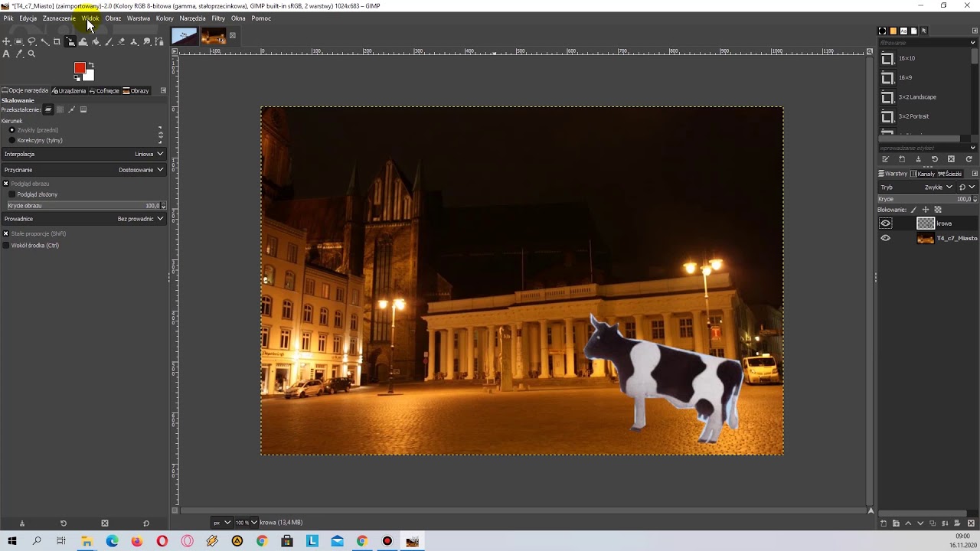The image size is (980, 551).
Task: Delete selected template in Templates panel
Action: (951, 159)
